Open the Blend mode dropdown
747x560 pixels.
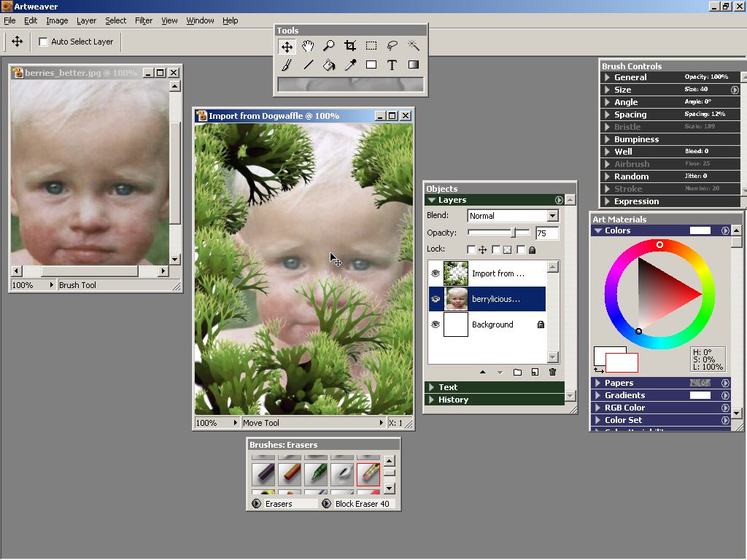(512, 216)
